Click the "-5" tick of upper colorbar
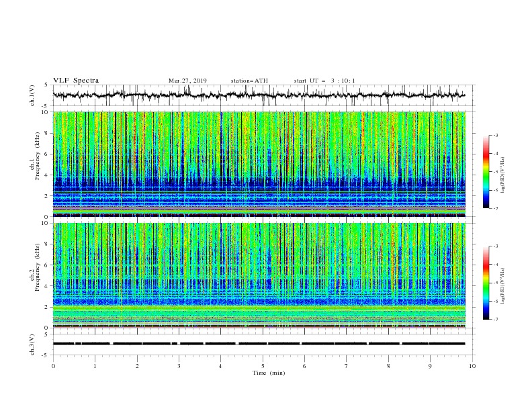The image size is (532, 411). pos(495,172)
